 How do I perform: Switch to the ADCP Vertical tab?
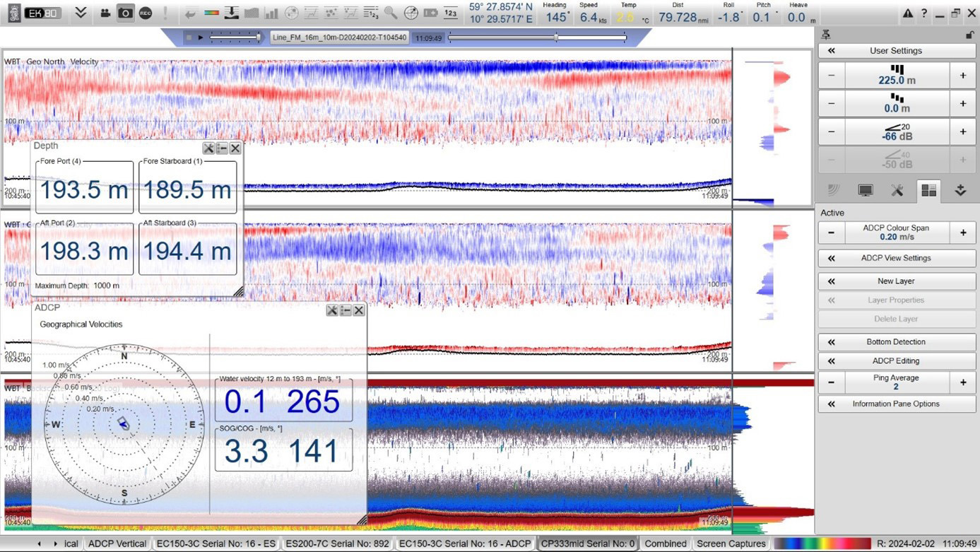coord(117,544)
